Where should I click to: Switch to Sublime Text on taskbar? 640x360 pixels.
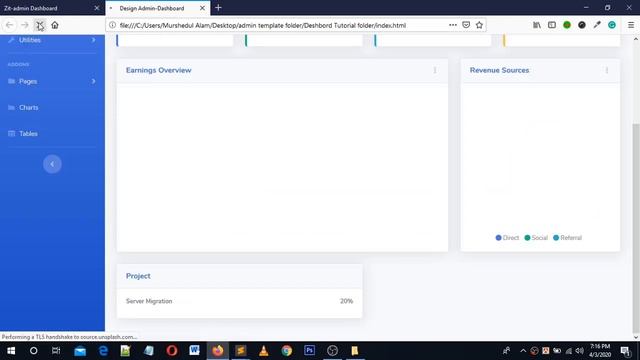[241, 351]
